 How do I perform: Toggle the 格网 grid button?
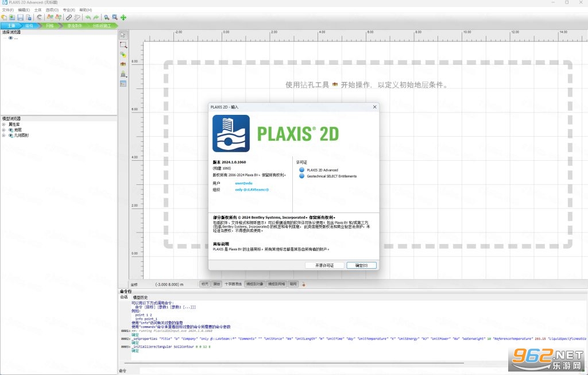293,284
